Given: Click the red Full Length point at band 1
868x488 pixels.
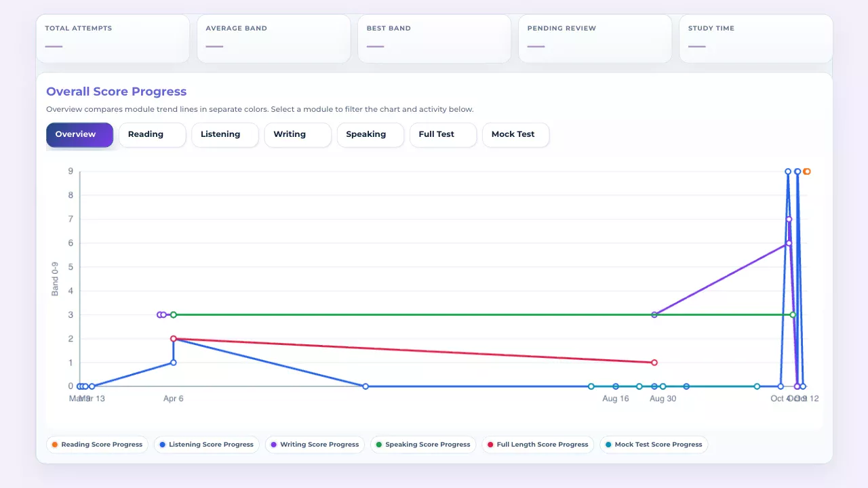Looking at the screenshot, I should [654, 363].
